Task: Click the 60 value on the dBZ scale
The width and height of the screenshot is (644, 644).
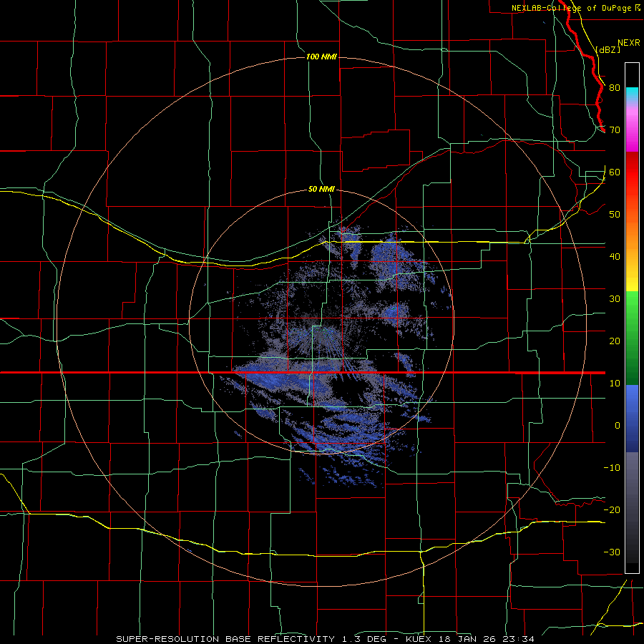Action: 615,172
